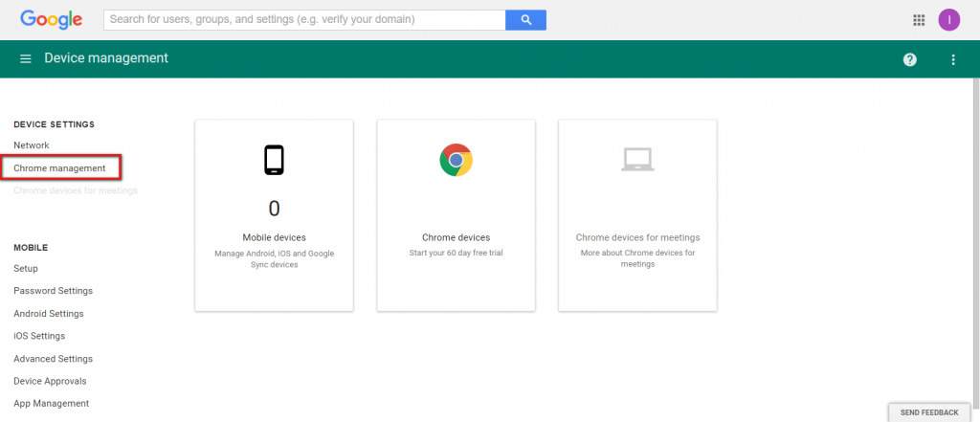Click the Chrome logo icon
Screen dimensions: 980x422
[456, 160]
